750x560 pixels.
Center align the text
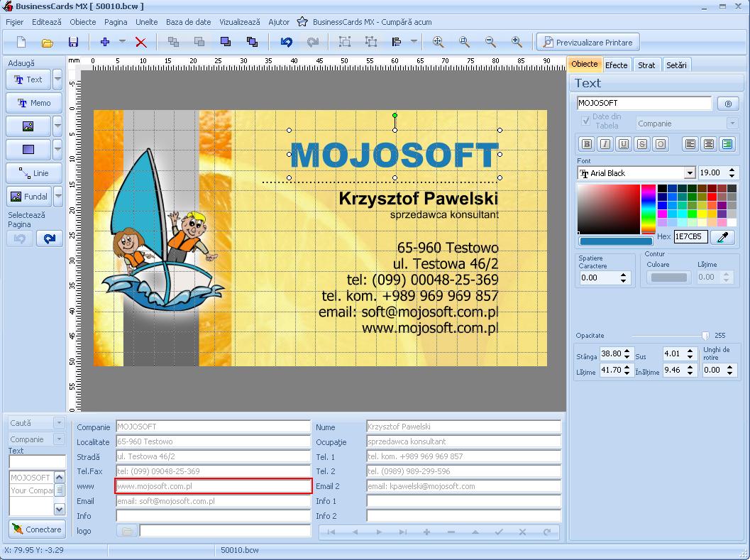click(x=709, y=144)
